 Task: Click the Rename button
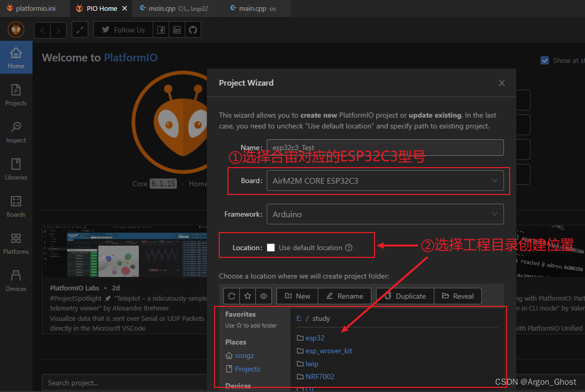[x=345, y=296]
